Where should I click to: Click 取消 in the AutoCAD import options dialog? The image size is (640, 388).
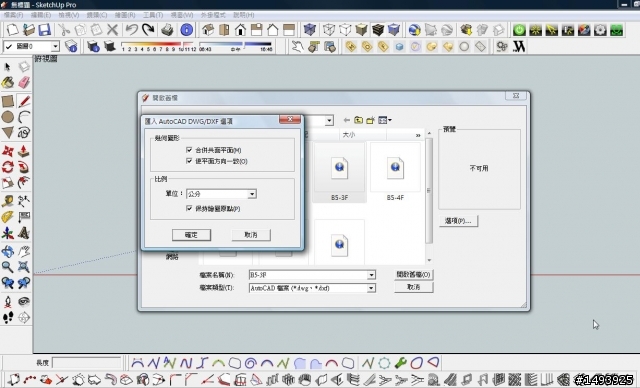[x=251, y=235]
